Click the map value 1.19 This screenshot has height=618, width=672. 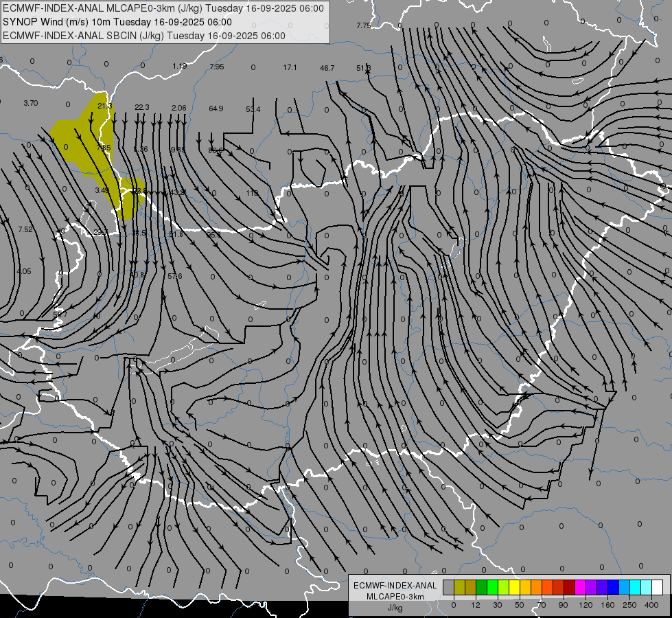(180, 66)
